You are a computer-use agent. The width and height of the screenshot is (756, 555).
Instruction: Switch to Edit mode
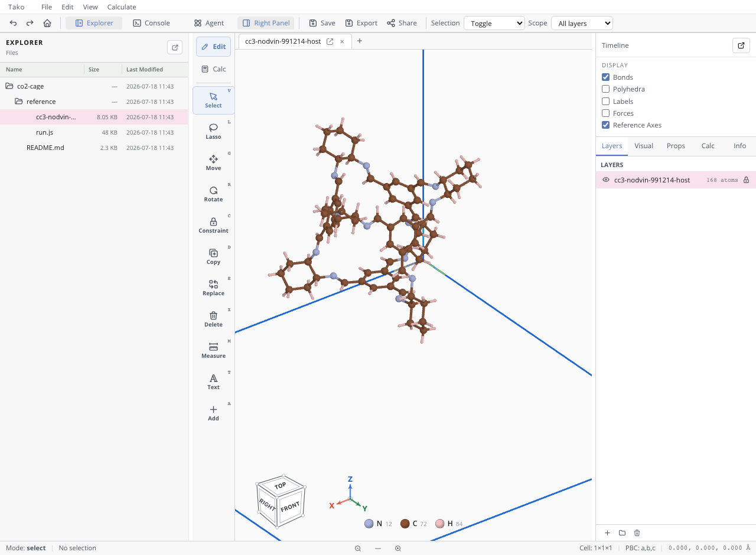click(213, 47)
